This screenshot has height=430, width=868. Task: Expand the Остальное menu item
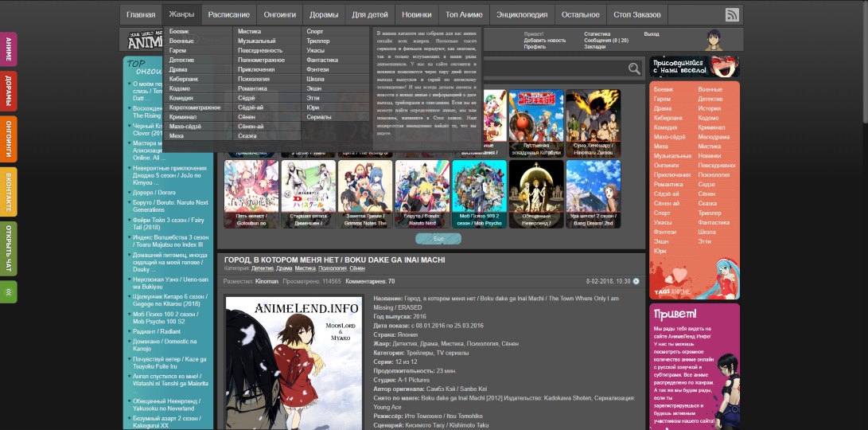580,15
